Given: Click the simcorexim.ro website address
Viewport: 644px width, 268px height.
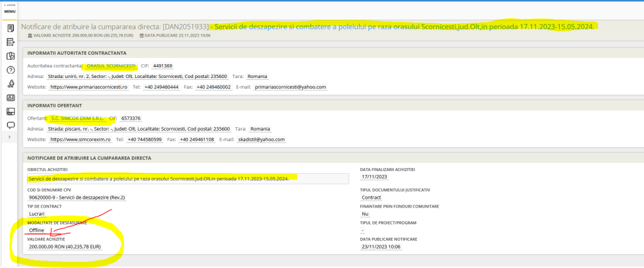Looking at the screenshot, I should click(80, 140).
